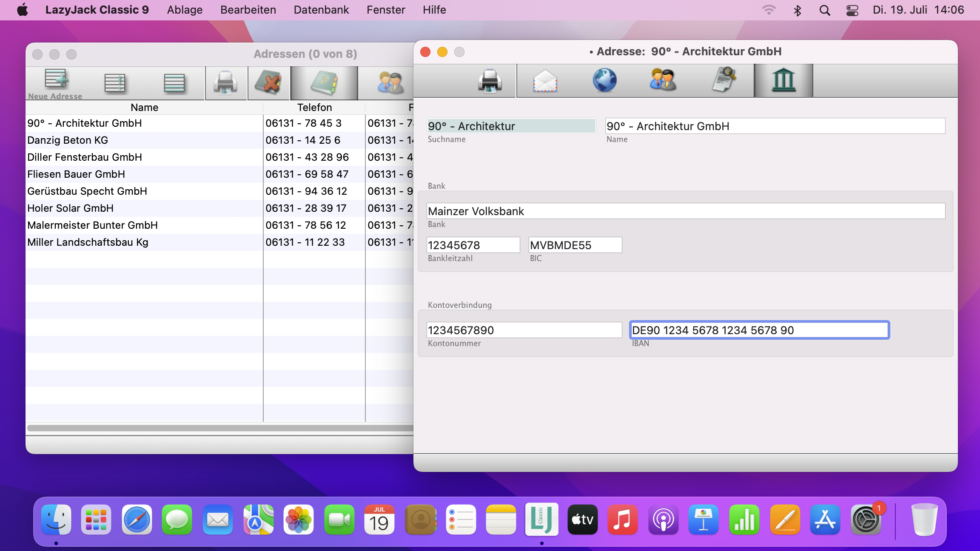Open the Fenster menu
Image resolution: width=980 pixels, height=551 pixels.
coord(386,10)
